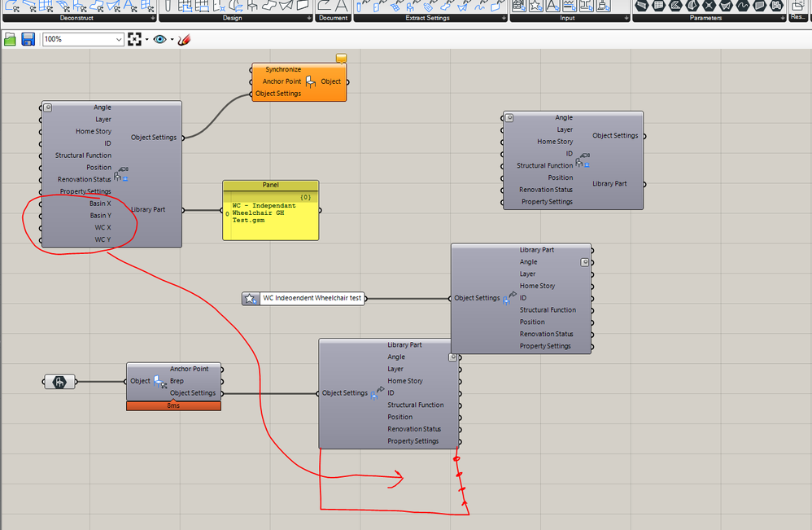Click the toggle icon beside Angle on the middle extract component
812x530 pixels.
point(585,262)
